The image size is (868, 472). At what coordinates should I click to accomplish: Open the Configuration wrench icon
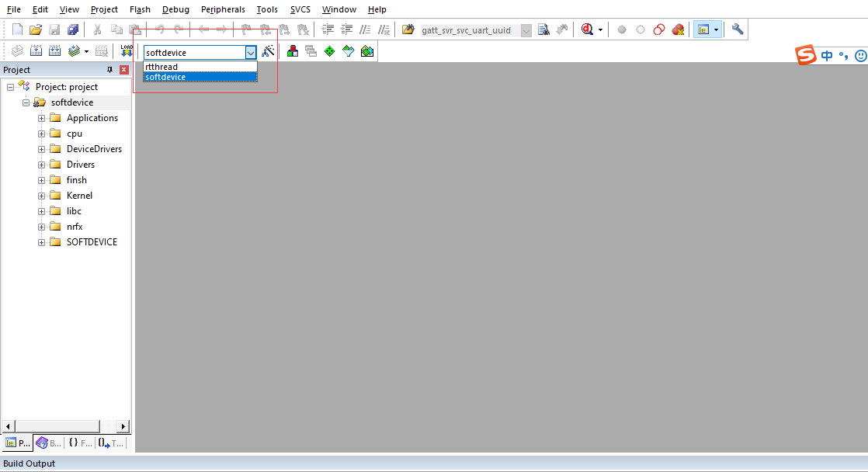[x=738, y=29]
